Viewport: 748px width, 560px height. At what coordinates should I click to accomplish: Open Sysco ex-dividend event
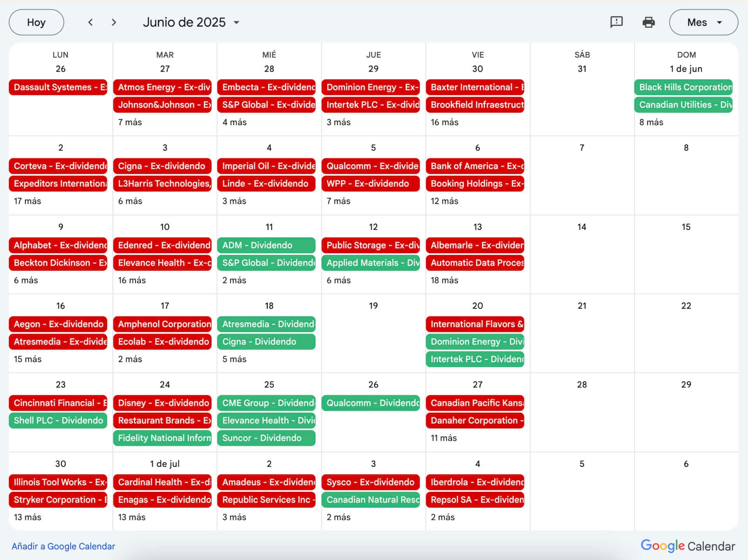(x=371, y=482)
